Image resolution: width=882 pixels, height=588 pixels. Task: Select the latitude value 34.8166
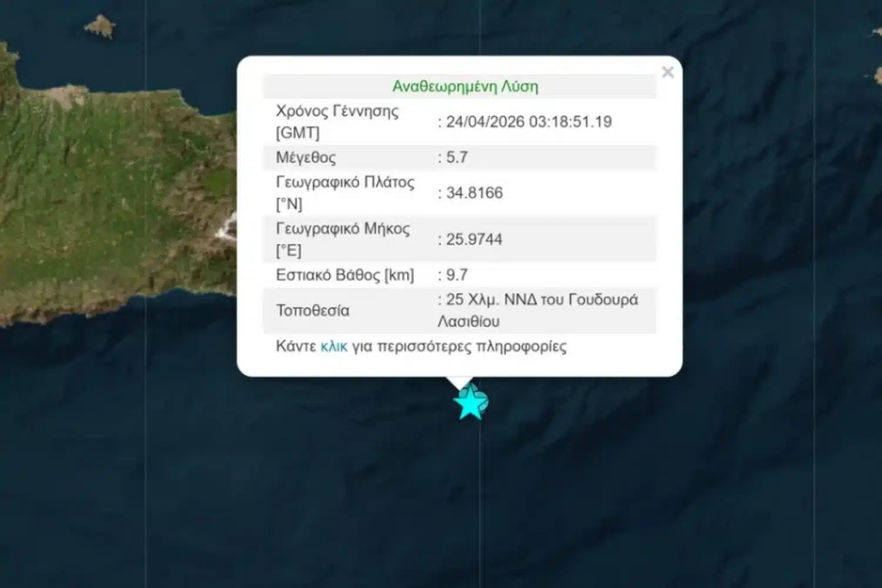pyautogui.click(x=475, y=193)
